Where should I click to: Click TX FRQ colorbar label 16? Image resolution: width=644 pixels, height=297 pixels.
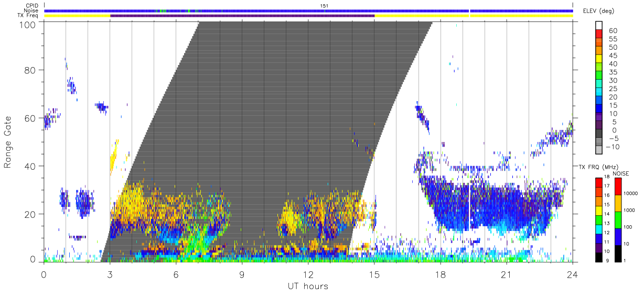coord(607,196)
